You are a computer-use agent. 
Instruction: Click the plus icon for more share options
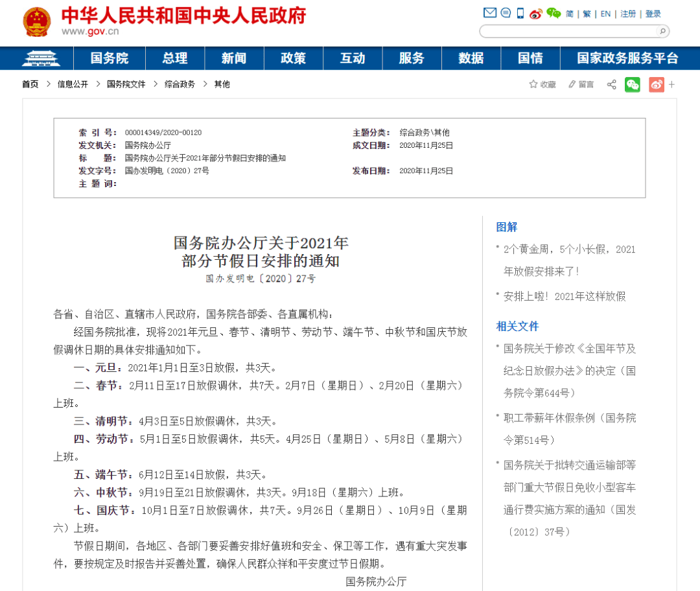pos(671,84)
